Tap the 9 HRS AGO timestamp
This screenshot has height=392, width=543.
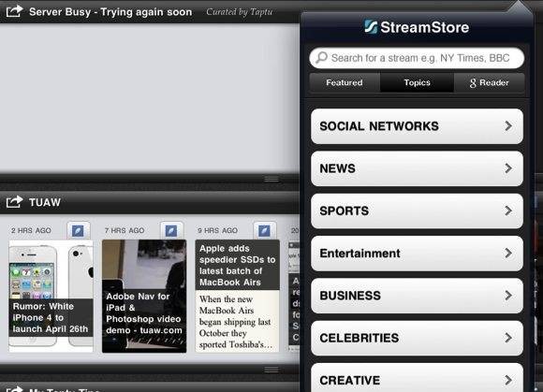pos(217,230)
